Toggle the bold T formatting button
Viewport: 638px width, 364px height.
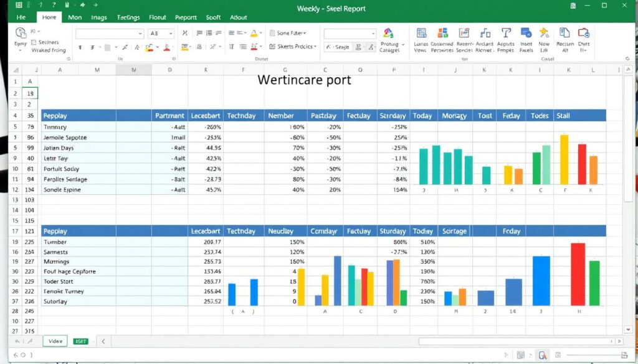(80, 47)
